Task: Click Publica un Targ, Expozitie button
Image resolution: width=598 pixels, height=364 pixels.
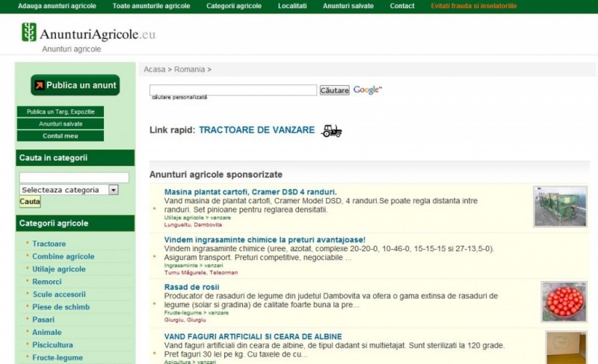Action: click(61, 112)
